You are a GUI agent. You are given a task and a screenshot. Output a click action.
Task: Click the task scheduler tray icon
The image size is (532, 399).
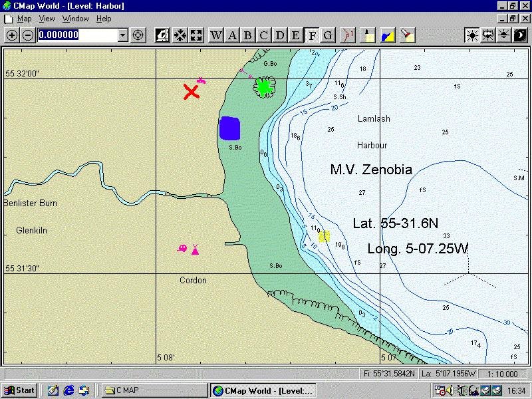[x=440, y=390]
